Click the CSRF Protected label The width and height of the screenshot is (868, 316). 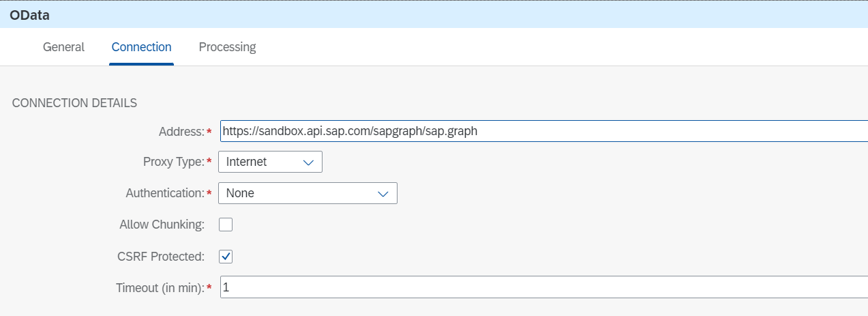click(x=161, y=257)
